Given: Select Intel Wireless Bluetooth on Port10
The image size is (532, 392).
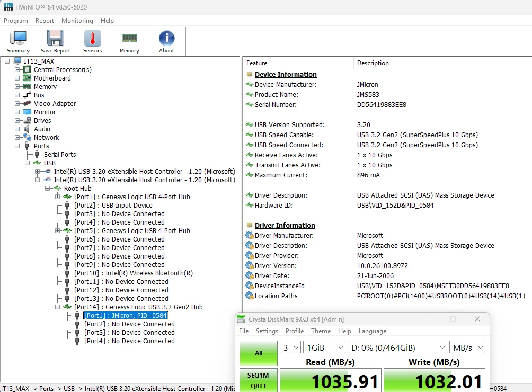Looking at the screenshot, I should [134, 273].
